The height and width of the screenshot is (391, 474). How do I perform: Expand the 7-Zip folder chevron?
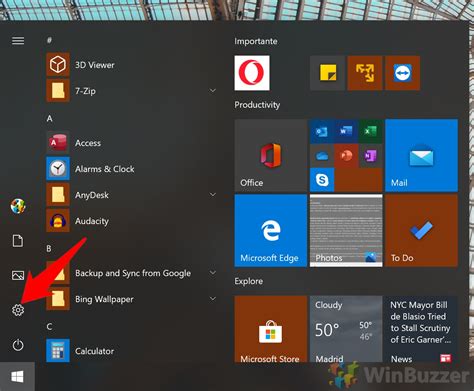[213, 90]
